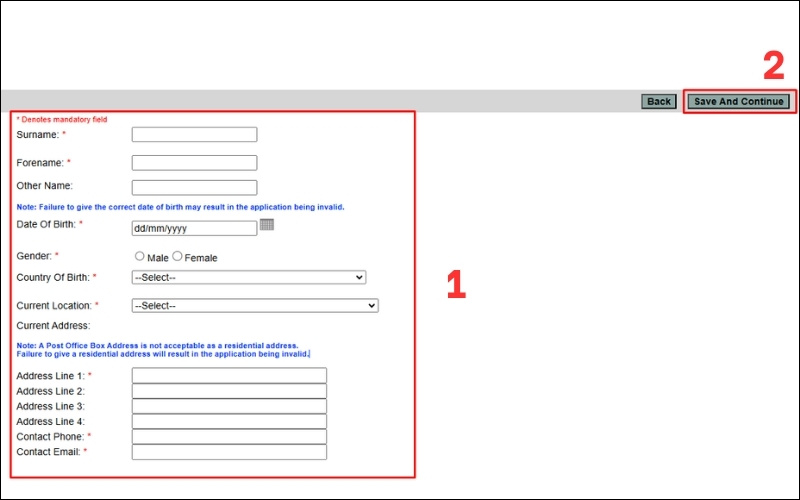Click the Contact Email field
The height and width of the screenshot is (500, 800).
229,452
